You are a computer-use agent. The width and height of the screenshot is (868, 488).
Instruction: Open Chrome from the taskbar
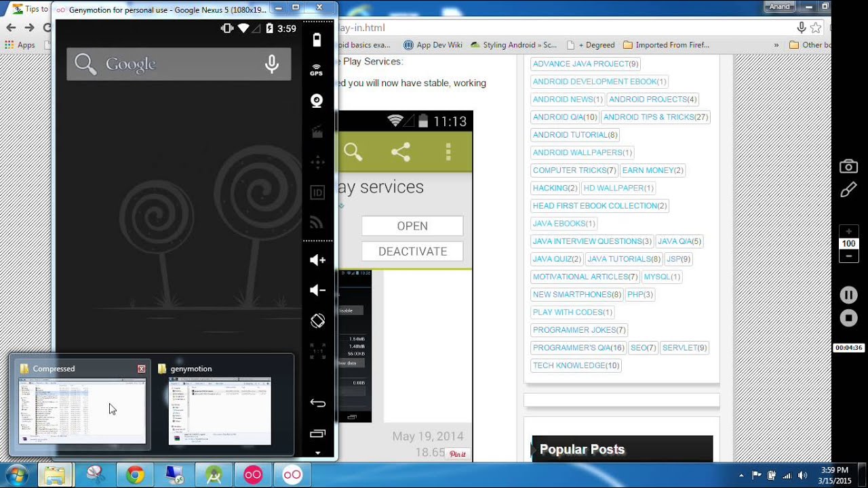pos(135,475)
